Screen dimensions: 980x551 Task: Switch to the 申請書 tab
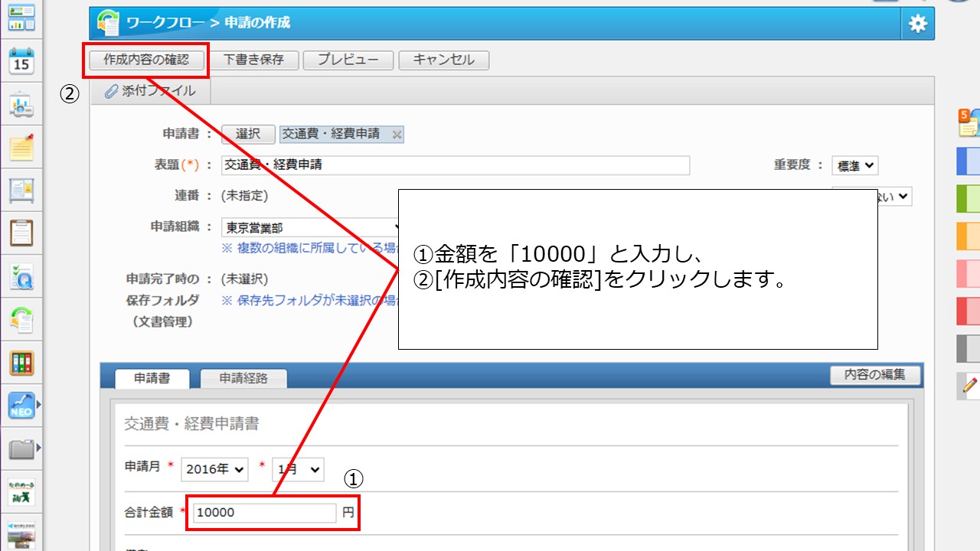click(152, 378)
